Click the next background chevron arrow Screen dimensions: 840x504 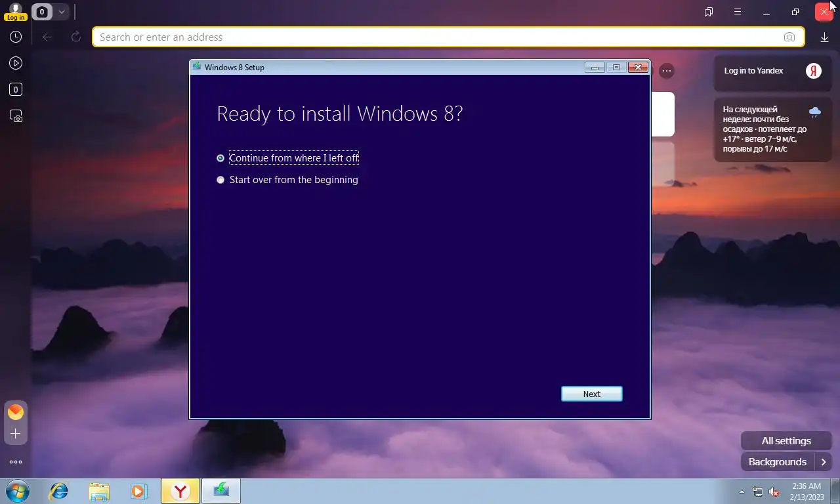[824, 462]
